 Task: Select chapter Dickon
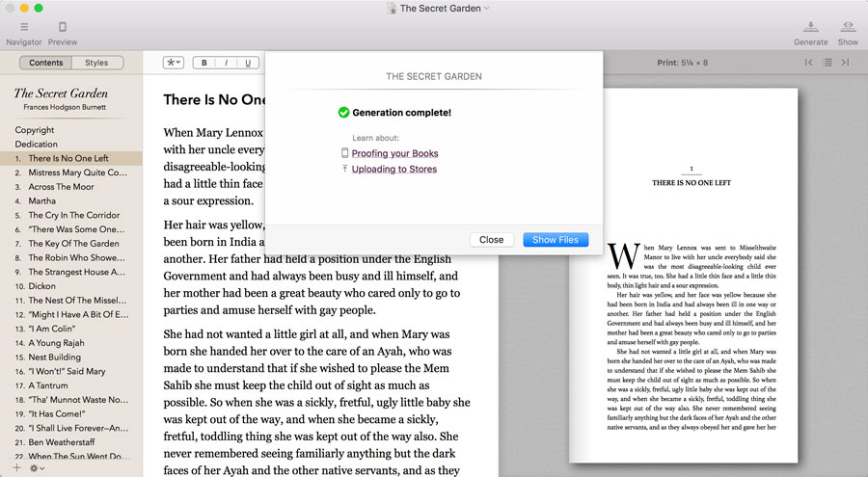click(70, 286)
